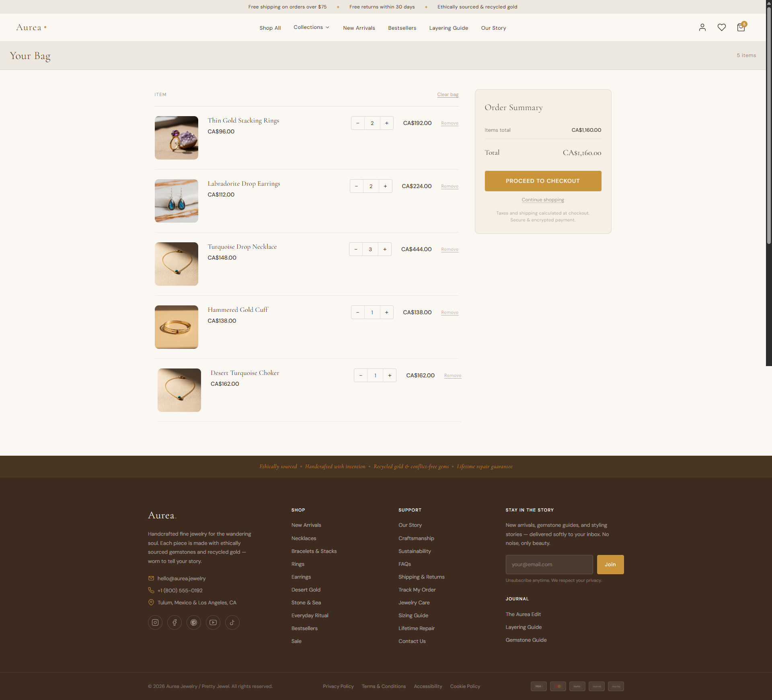Viewport: 772px width, 700px height.
Task: Open Craftsmanship footer support link
Action: [x=416, y=538]
